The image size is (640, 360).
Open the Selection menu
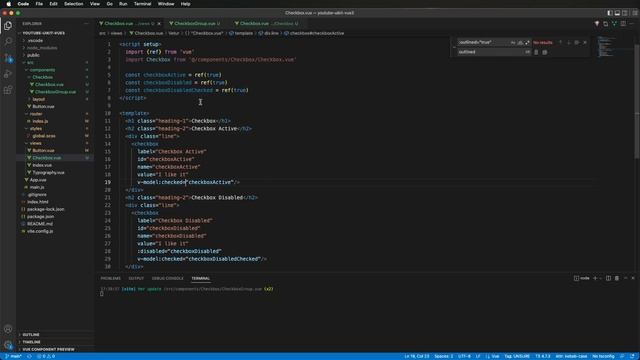73,4
